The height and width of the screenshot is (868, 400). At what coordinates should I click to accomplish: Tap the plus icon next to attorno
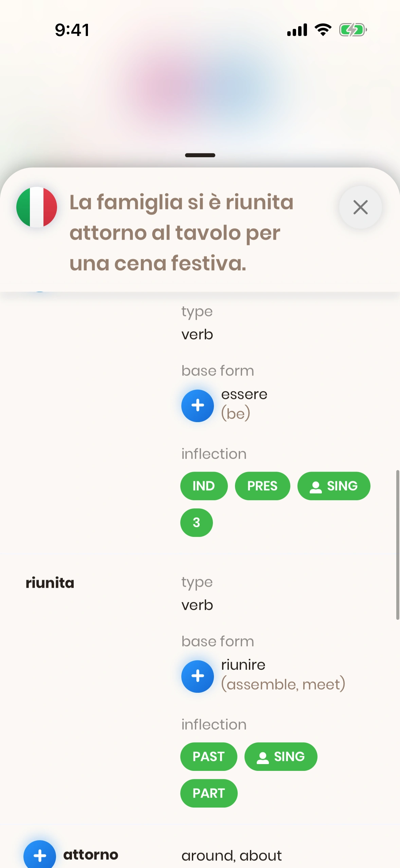tap(40, 855)
